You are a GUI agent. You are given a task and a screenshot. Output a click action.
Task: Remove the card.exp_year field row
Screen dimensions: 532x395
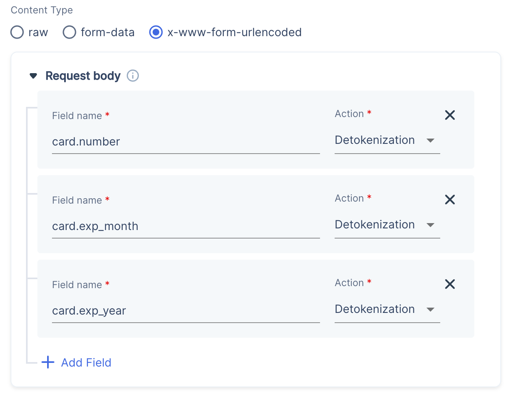pos(450,284)
